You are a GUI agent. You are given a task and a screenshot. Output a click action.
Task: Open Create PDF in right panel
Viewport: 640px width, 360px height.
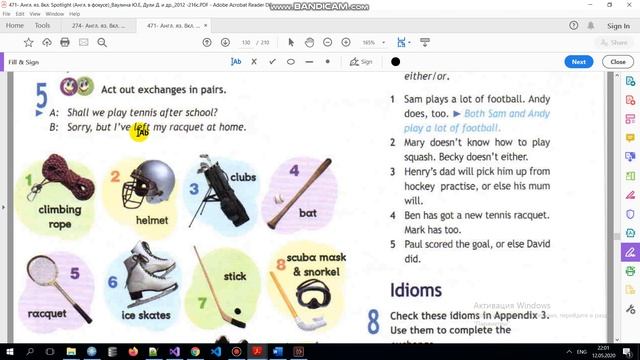630,100
